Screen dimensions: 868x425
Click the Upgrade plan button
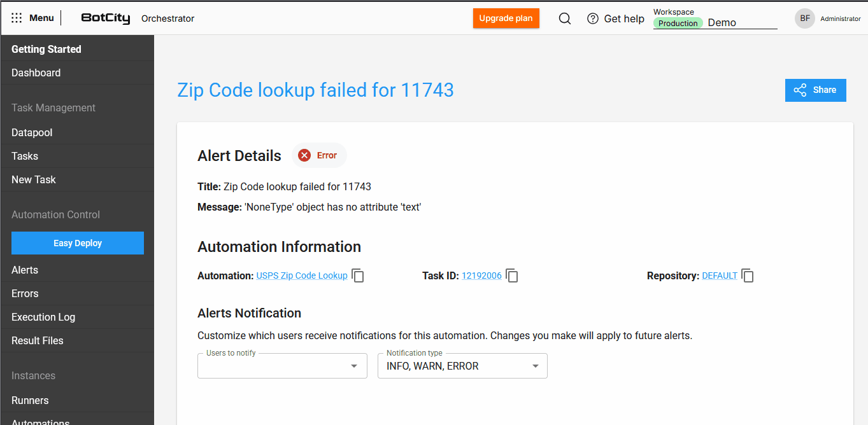(506, 18)
